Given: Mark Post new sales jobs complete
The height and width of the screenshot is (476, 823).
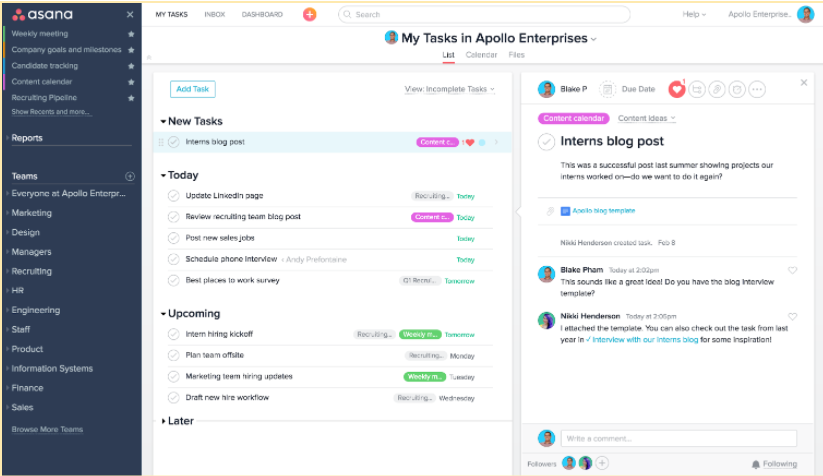Looking at the screenshot, I should point(174,238).
